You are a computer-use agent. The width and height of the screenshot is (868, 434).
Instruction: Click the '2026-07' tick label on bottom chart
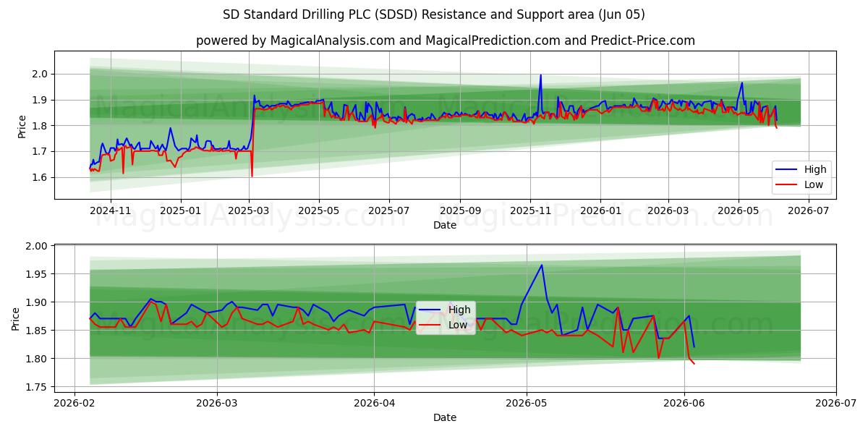[836, 403]
